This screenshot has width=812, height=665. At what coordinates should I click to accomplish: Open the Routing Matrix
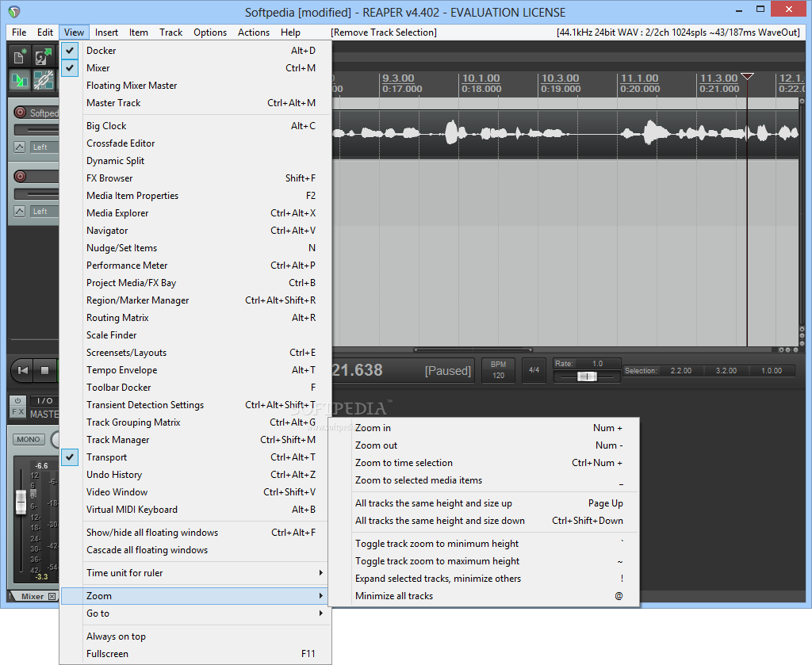(196, 318)
